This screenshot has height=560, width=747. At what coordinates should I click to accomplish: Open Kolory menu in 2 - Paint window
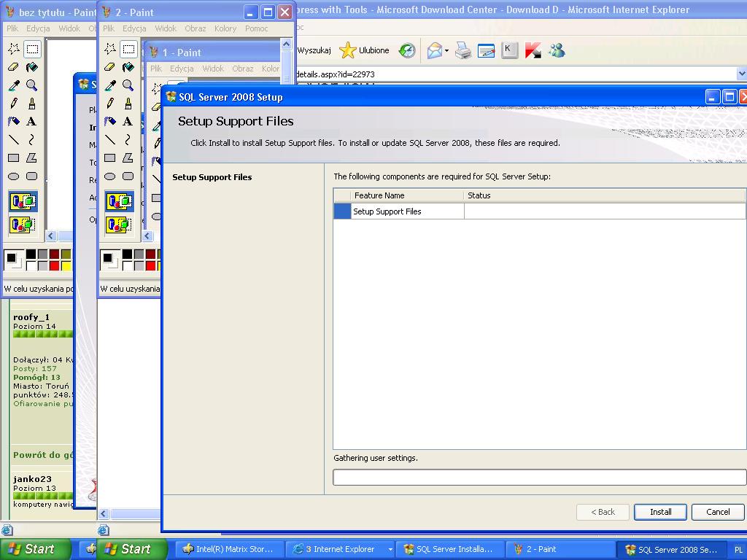point(225,28)
